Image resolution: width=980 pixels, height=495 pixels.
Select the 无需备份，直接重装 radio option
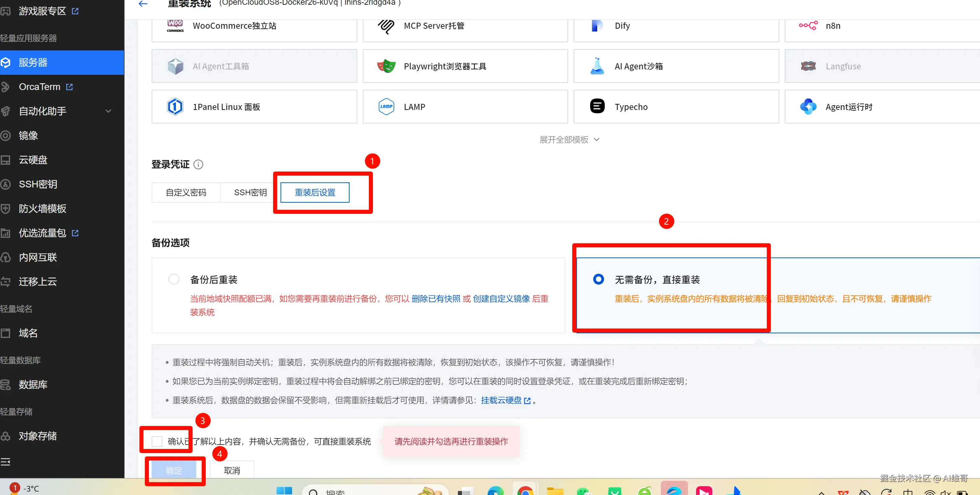[x=598, y=279]
